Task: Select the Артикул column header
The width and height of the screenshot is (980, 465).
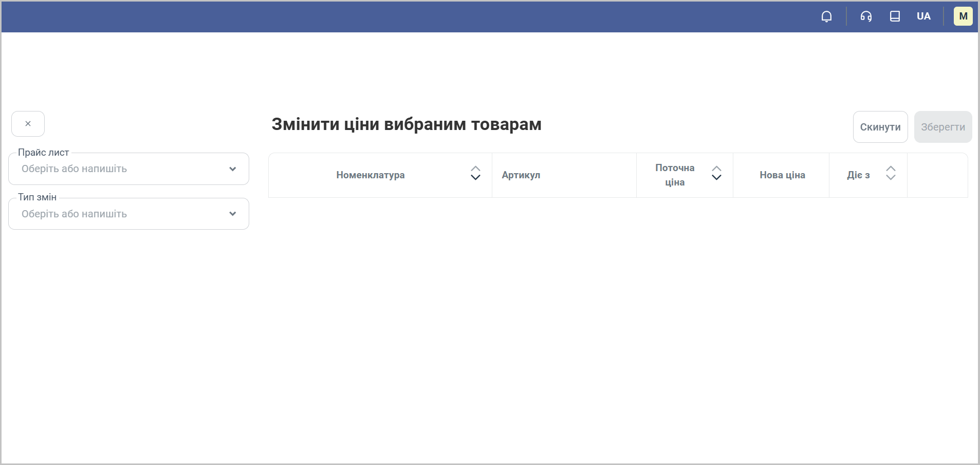Action: pyautogui.click(x=521, y=175)
